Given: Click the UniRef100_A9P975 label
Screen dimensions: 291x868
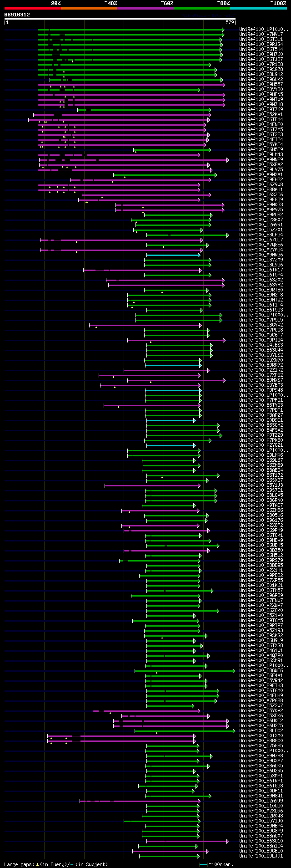Looking at the screenshot, I should [261, 209].
